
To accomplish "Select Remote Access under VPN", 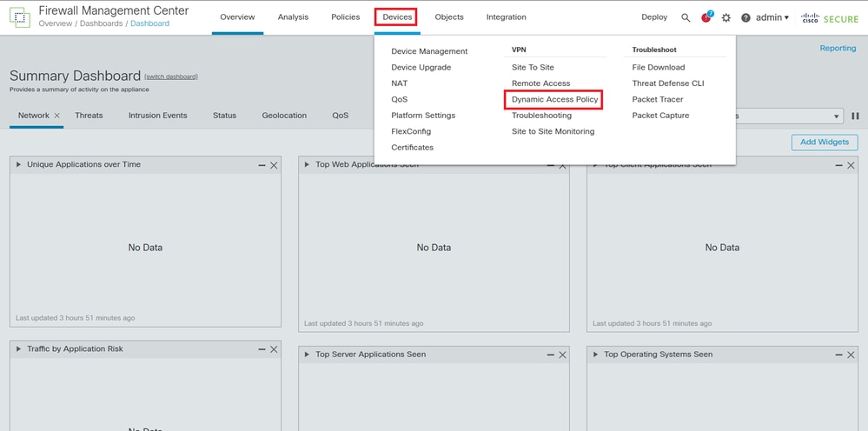I will pyautogui.click(x=540, y=83).
